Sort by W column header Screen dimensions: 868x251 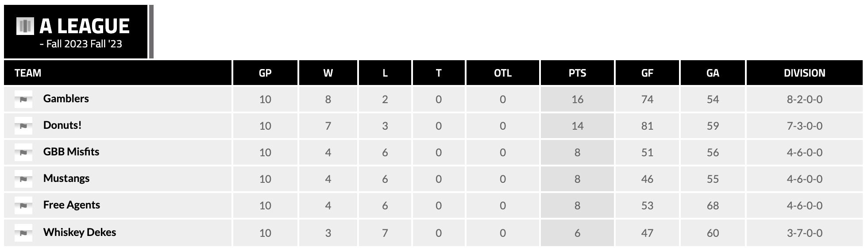(328, 73)
